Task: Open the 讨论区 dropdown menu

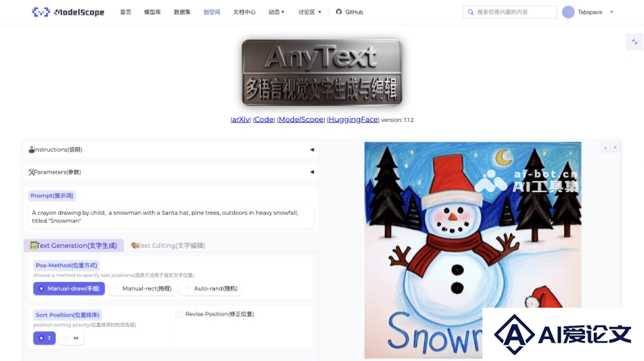Action: (309, 12)
